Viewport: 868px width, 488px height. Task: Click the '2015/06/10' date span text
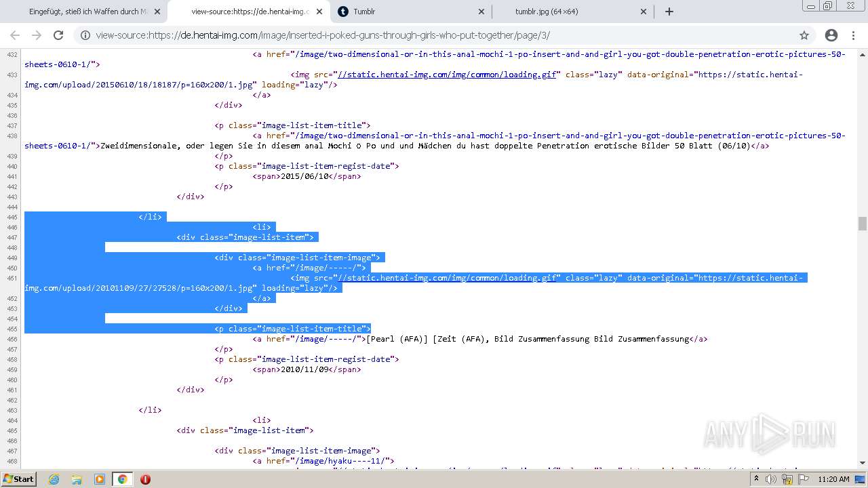tap(304, 176)
